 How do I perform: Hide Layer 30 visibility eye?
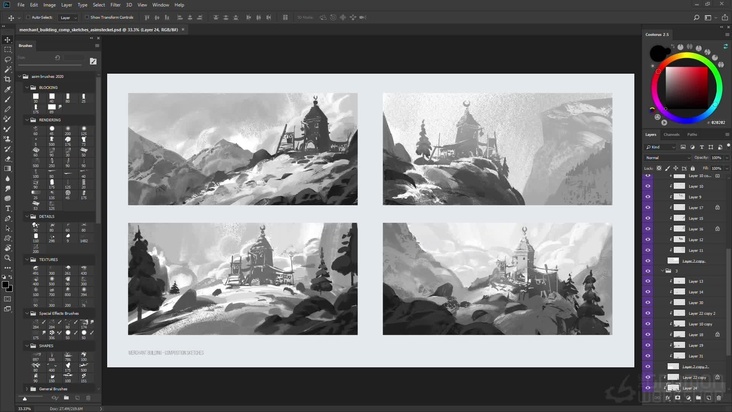648,302
